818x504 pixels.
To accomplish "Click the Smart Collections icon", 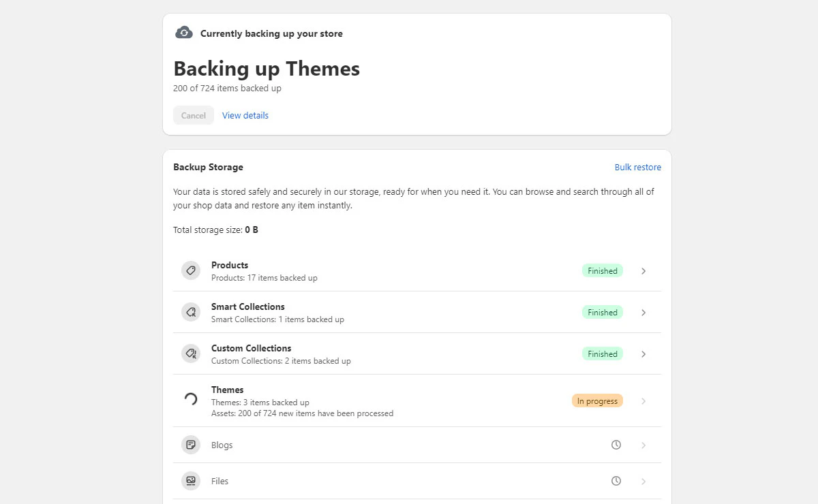I will click(190, 312).
